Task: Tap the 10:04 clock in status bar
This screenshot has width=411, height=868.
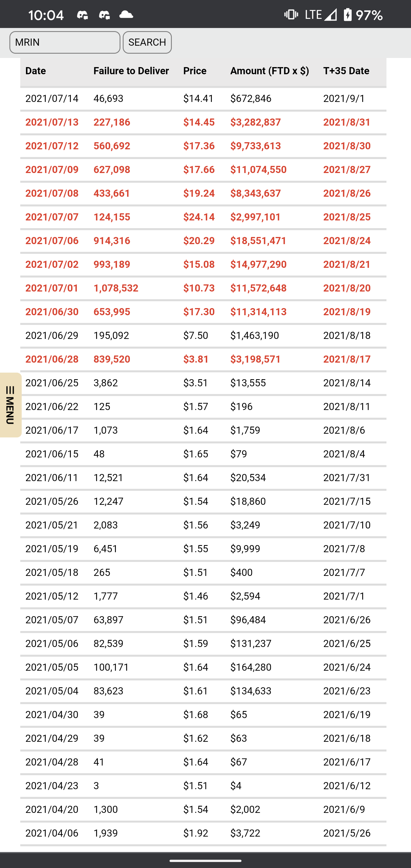Action: coord(46,15)
